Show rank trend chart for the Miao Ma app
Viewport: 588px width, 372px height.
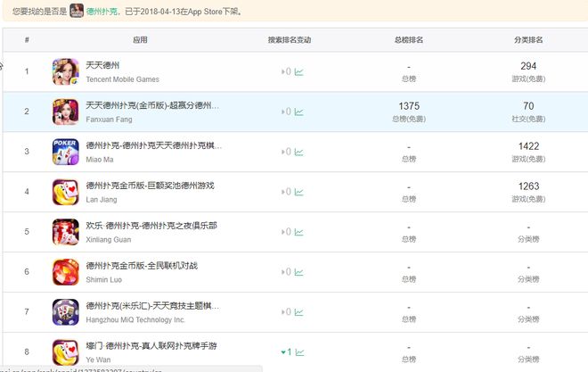point(298,152)
